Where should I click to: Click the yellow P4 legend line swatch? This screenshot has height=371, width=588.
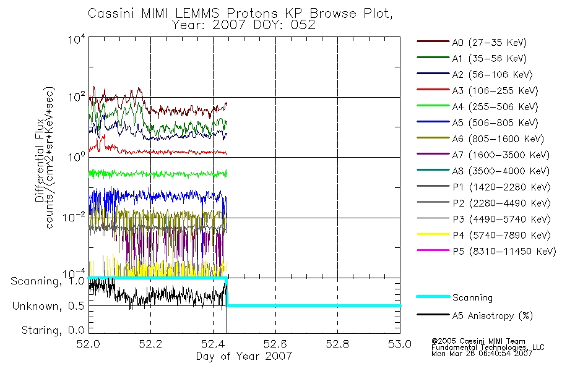coord(433,234)
